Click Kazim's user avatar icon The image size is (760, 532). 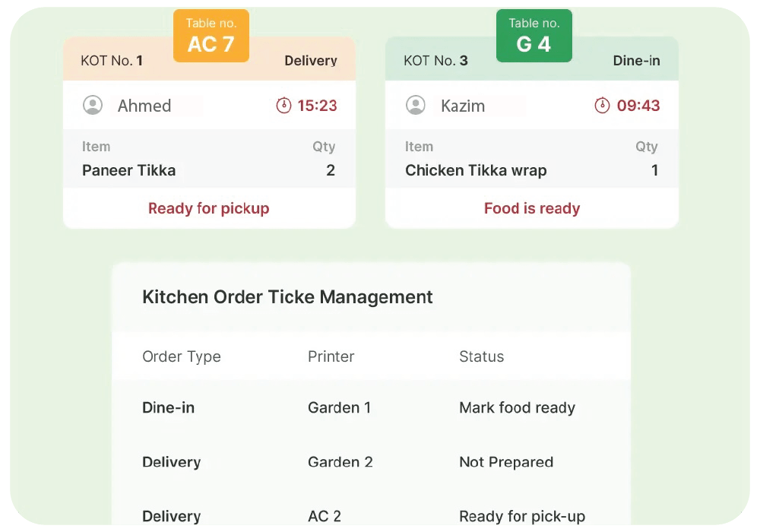coord(416,105)
